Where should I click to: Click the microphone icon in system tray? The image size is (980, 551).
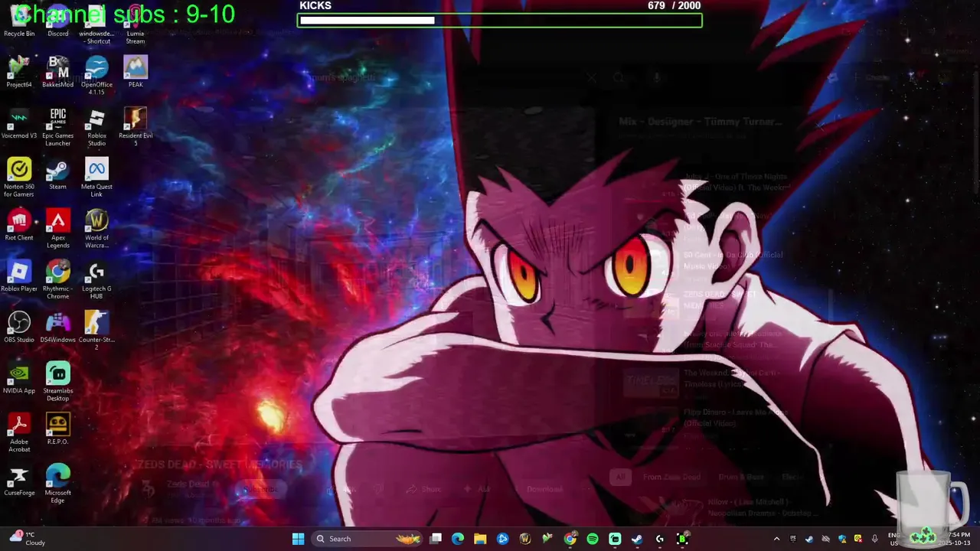[x=874, y=539]
